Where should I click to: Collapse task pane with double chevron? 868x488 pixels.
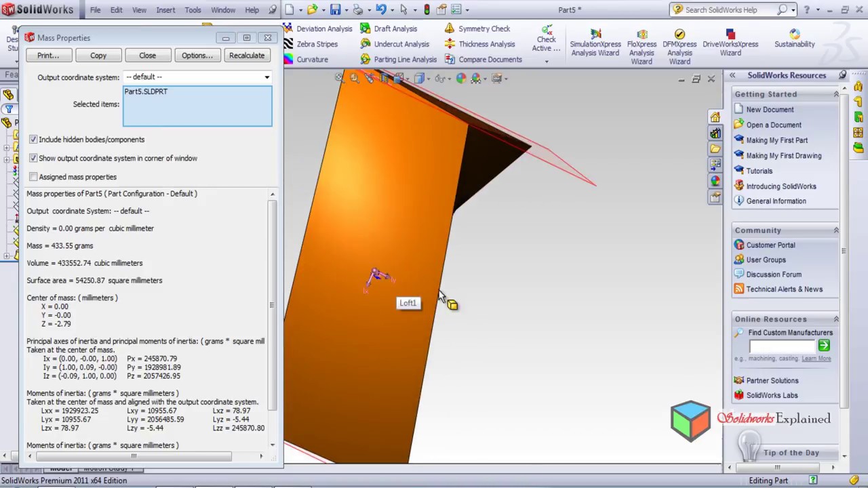click(732, 75)
